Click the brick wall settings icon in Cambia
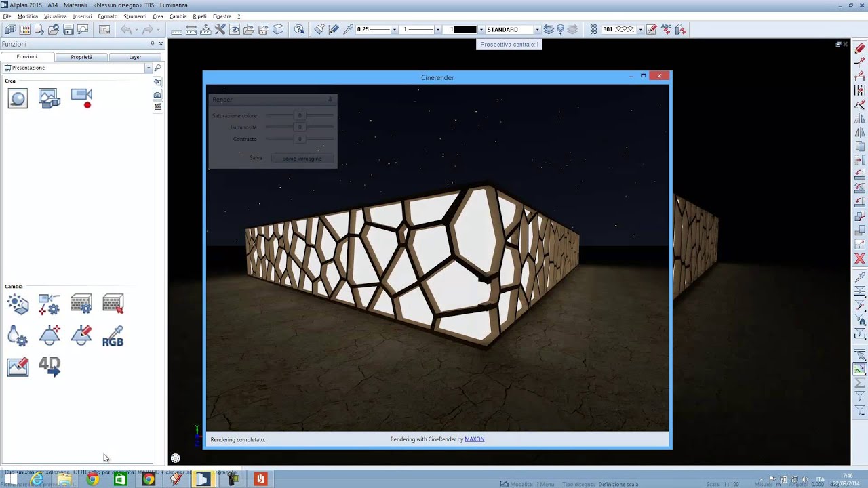This screenshot has height=488, width=868. [x=81, y=304]
